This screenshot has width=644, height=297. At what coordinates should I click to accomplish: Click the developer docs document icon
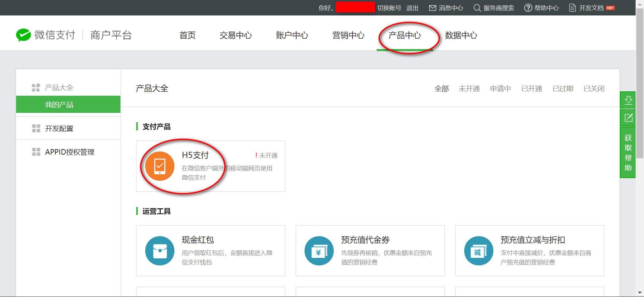[x=573, y=8]
